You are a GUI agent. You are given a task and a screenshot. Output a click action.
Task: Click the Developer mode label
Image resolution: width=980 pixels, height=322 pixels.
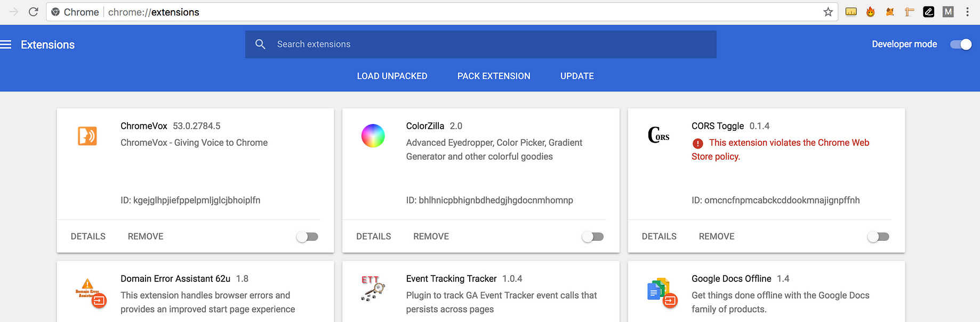904,44
